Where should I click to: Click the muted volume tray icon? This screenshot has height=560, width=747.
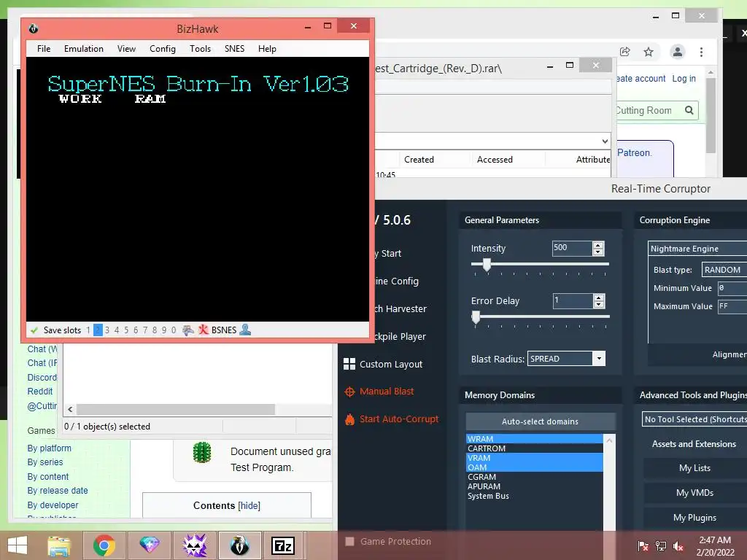[678, 546]
